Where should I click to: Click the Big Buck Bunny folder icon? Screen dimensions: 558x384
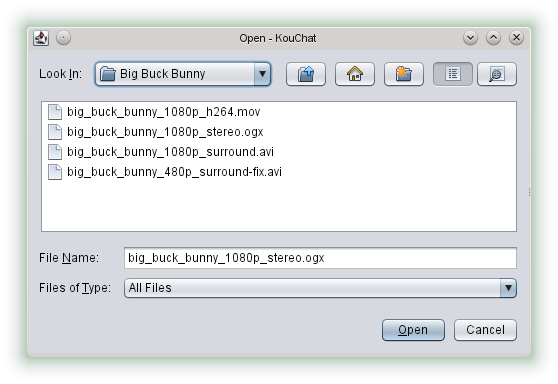coord(107,74)
